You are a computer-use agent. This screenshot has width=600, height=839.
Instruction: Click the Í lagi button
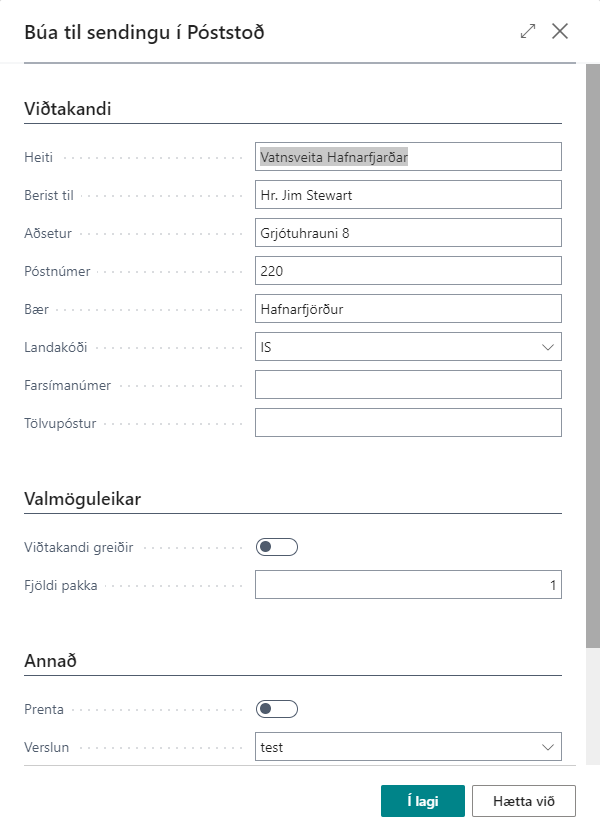click(x=422, y=801)
